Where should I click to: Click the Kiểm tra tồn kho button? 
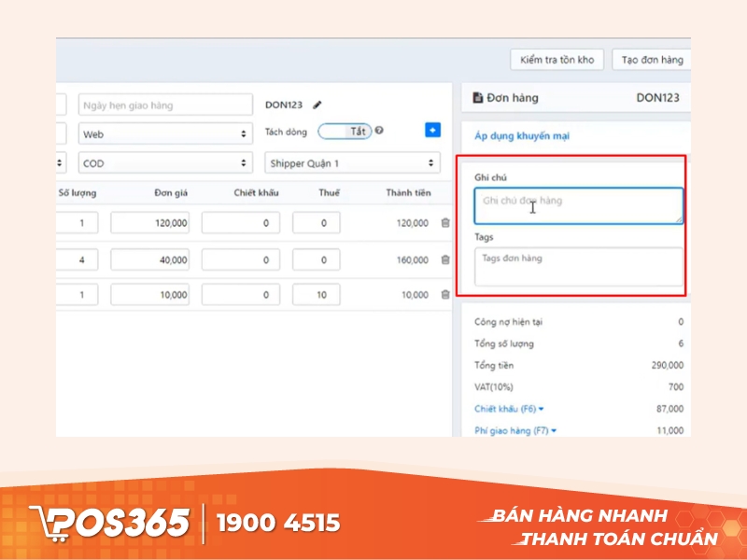(557, 60)
